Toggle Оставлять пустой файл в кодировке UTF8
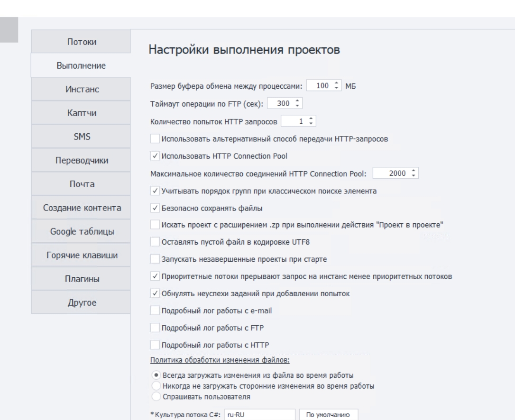 pos(155,242)
